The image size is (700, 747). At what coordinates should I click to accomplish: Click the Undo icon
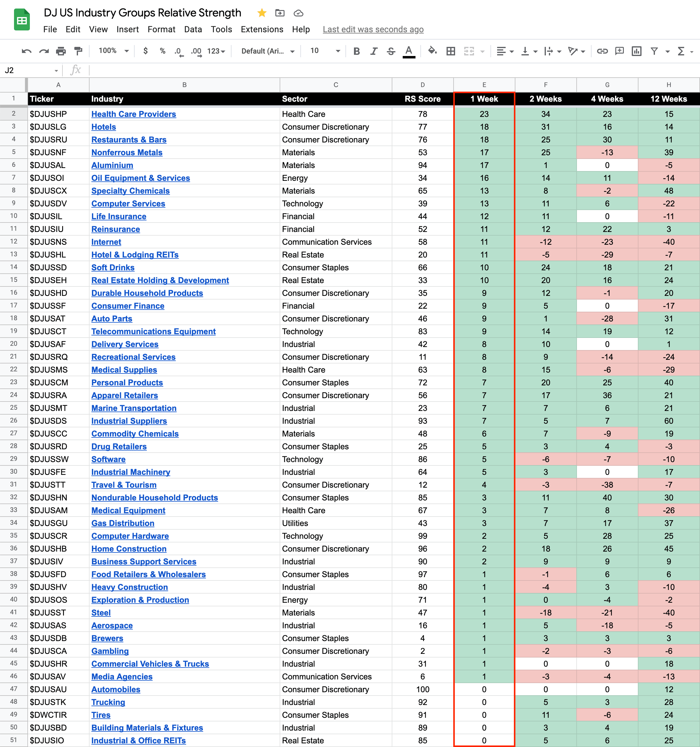26,51
